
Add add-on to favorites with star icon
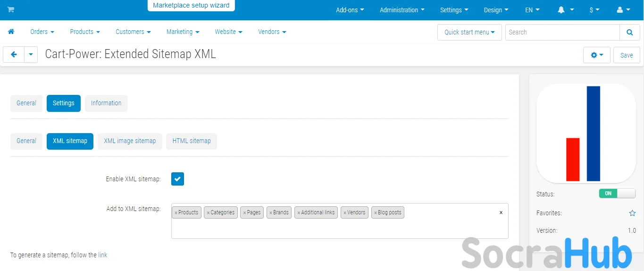(632, 213)
